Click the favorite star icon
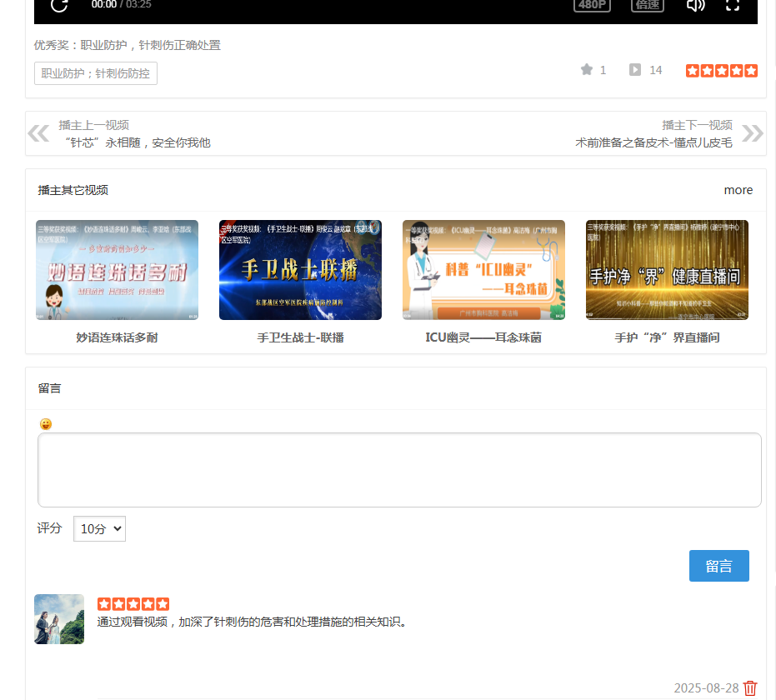The image size is (776, 700). [x=587, y=70]
